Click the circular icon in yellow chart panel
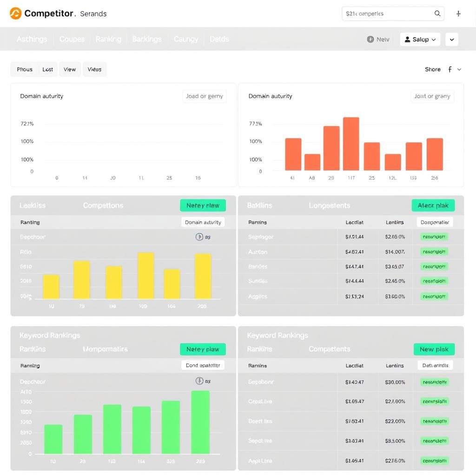476x476 pixels. click(199, 237)
